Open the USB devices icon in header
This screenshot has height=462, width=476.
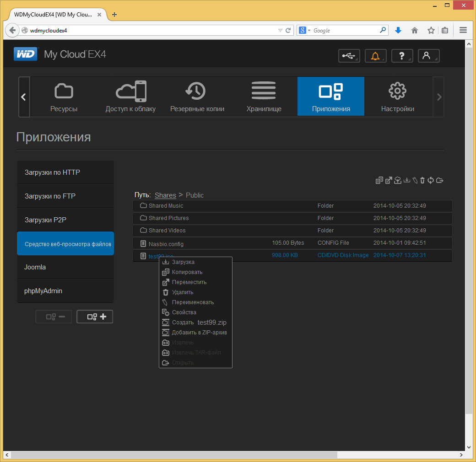(x=349, y=56)
